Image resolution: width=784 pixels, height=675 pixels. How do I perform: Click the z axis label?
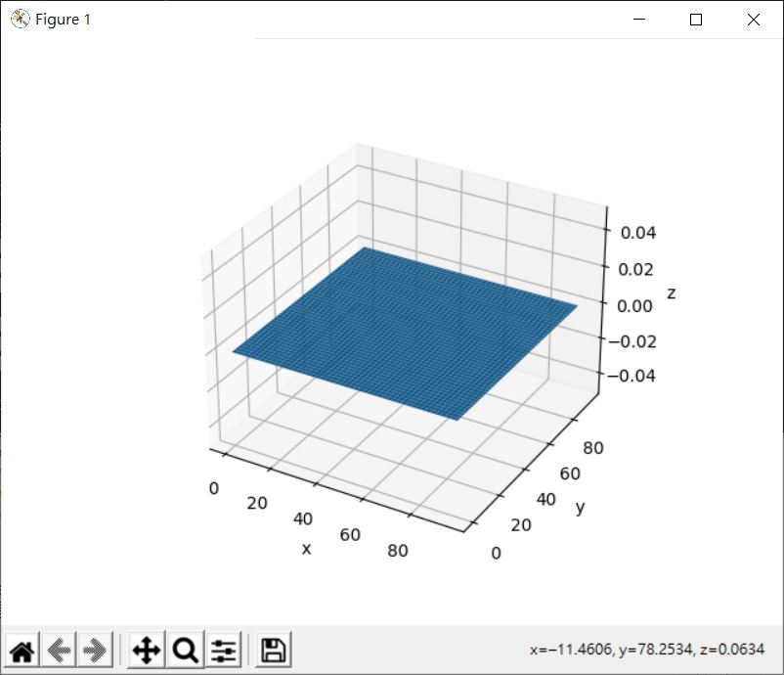[671, 292]
